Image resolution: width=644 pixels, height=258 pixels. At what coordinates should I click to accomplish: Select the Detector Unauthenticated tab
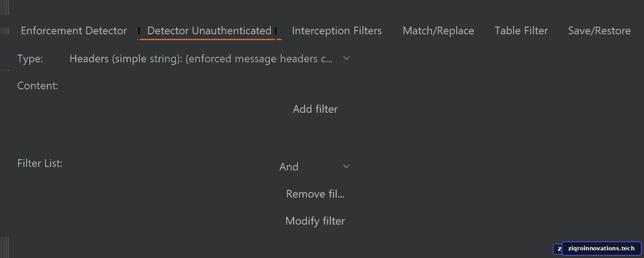[209, 31]
